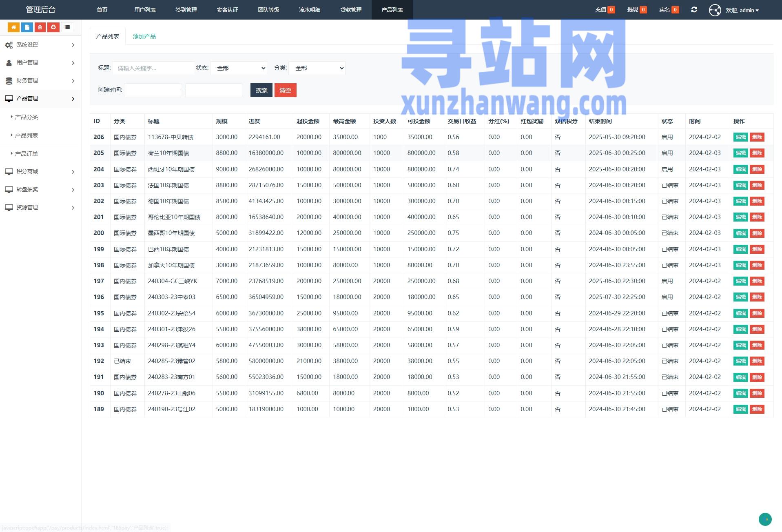
Task: Edit product 法国10年期国债
Action: (740, 185)
